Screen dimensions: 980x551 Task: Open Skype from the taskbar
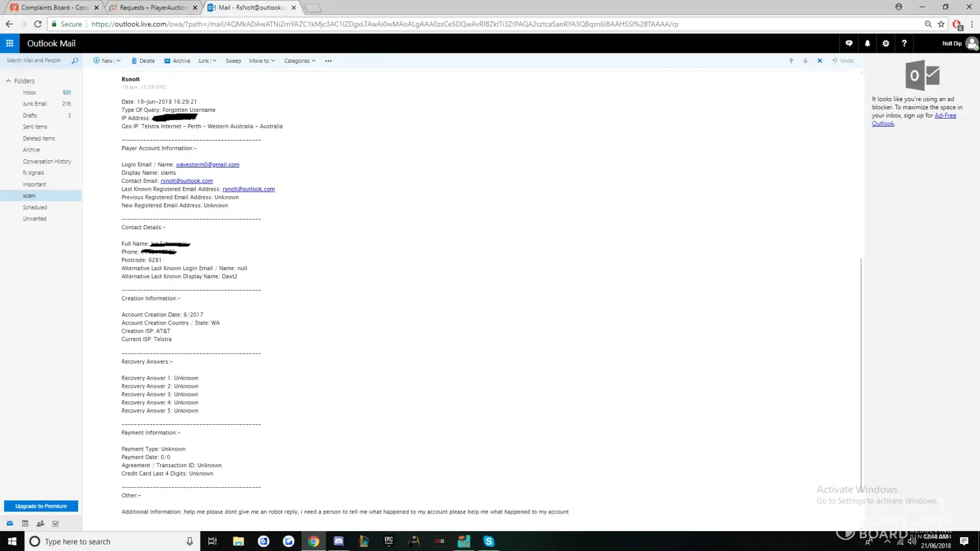[489, 542]
